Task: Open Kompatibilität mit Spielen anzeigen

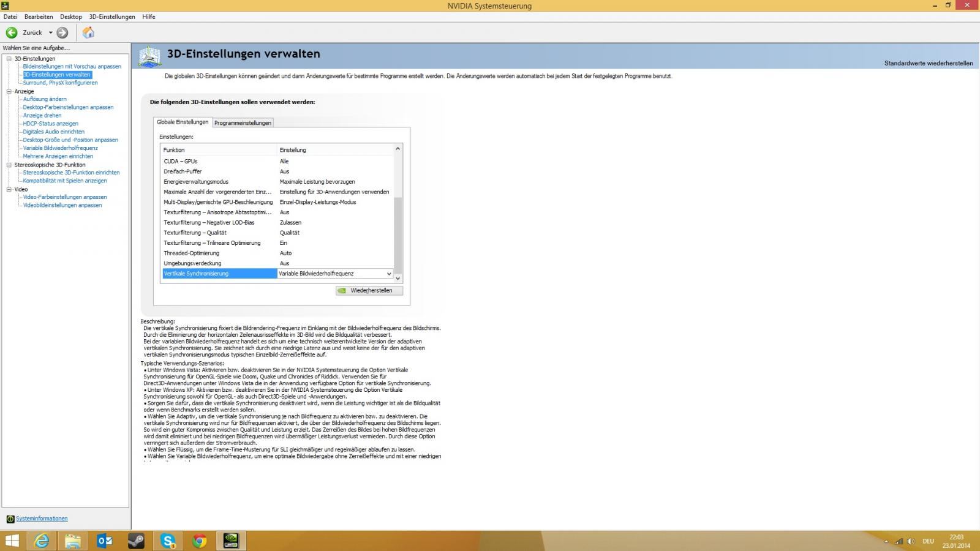Action: point(65,181)
